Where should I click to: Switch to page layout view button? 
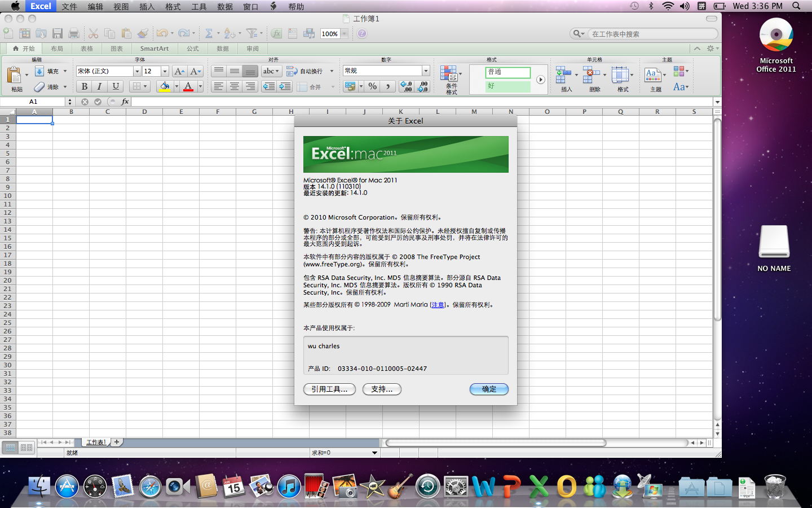coord(27,448)
